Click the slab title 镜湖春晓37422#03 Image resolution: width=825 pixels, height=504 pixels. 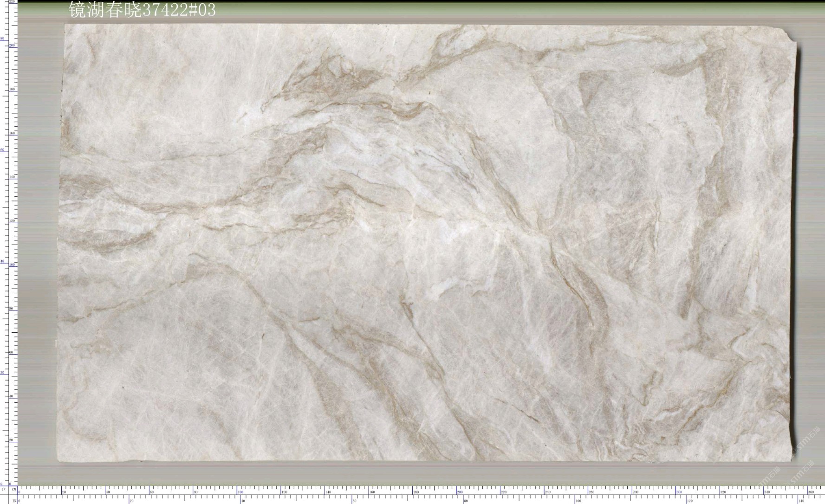(142, 10)
